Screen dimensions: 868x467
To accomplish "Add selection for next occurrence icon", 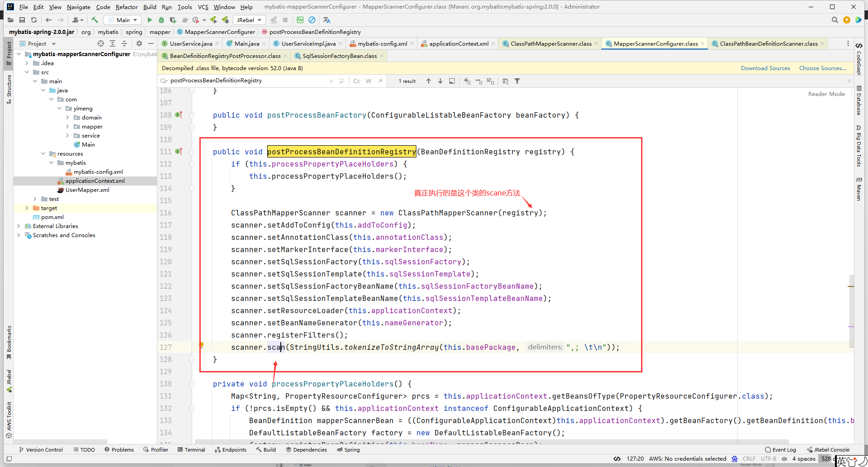I will [467, 81].
